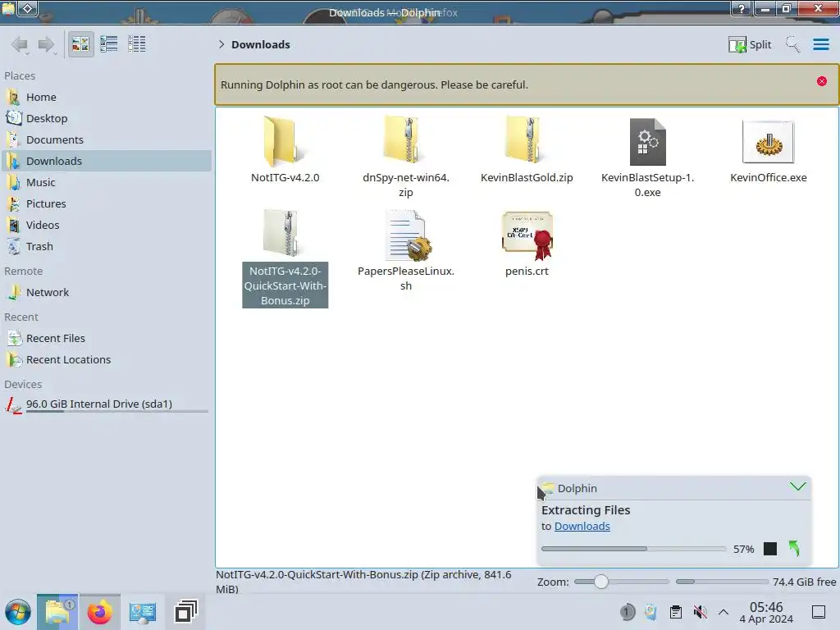Screen dimensions: 840x630
Task: Open the notifications tray icon with count 1
Action: [x=628, y=612]
